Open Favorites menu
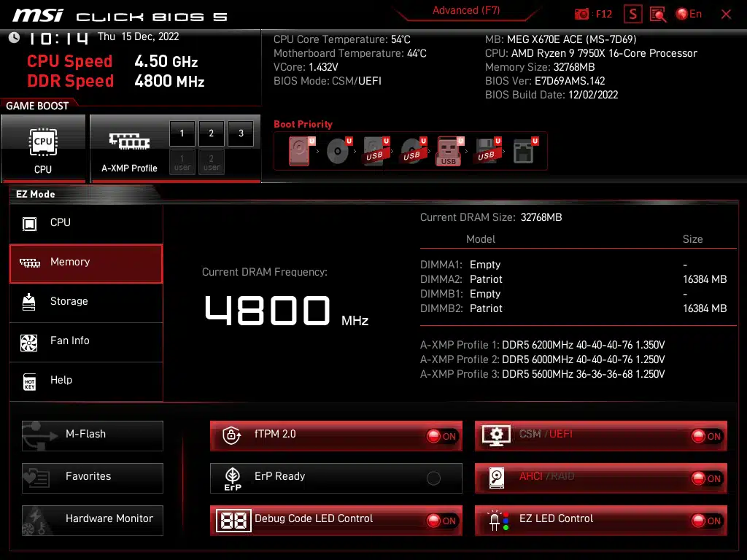Viewport: 747px width, 560px height. tap(93, 478)
